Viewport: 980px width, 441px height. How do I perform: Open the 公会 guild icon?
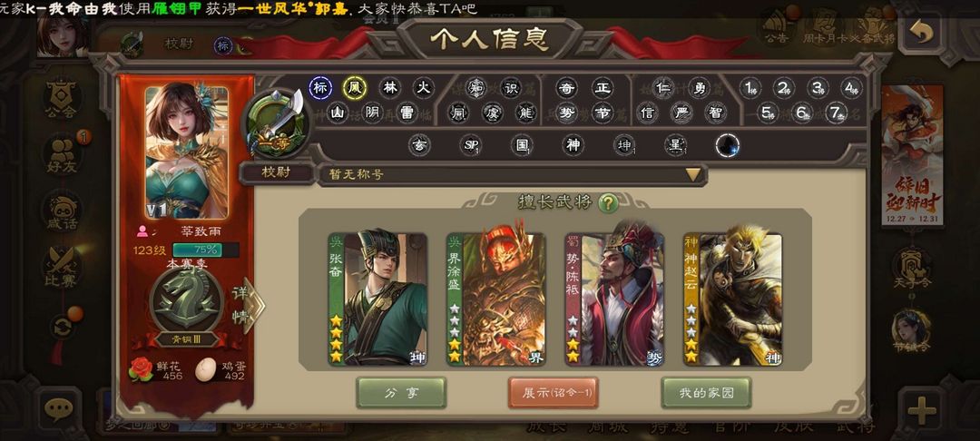(62, 99)
